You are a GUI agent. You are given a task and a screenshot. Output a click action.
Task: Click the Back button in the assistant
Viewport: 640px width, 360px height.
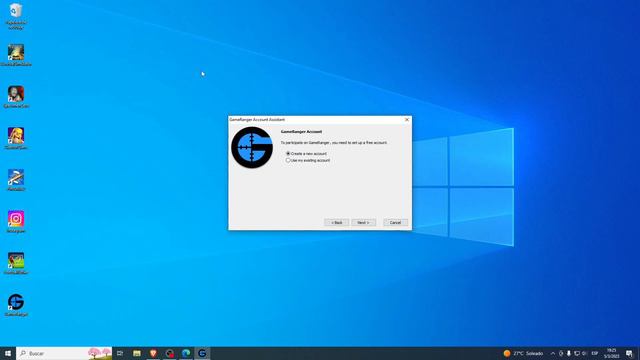[336, 222]
